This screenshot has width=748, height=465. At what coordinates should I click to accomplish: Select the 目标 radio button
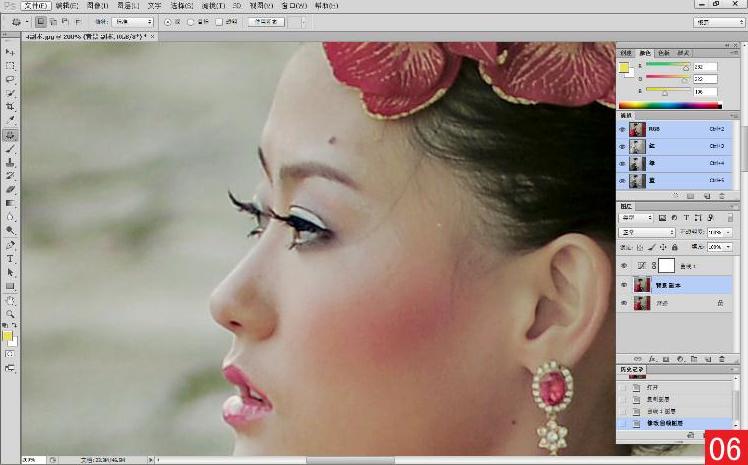191,22
